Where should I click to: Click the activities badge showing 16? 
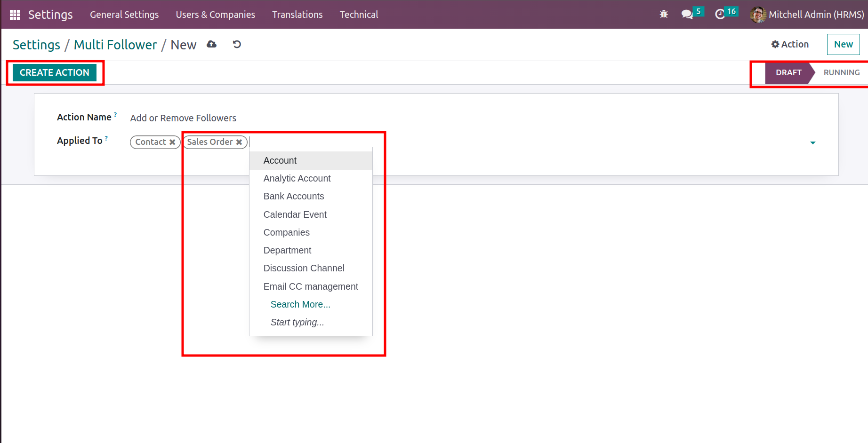(x=731, y=11)
